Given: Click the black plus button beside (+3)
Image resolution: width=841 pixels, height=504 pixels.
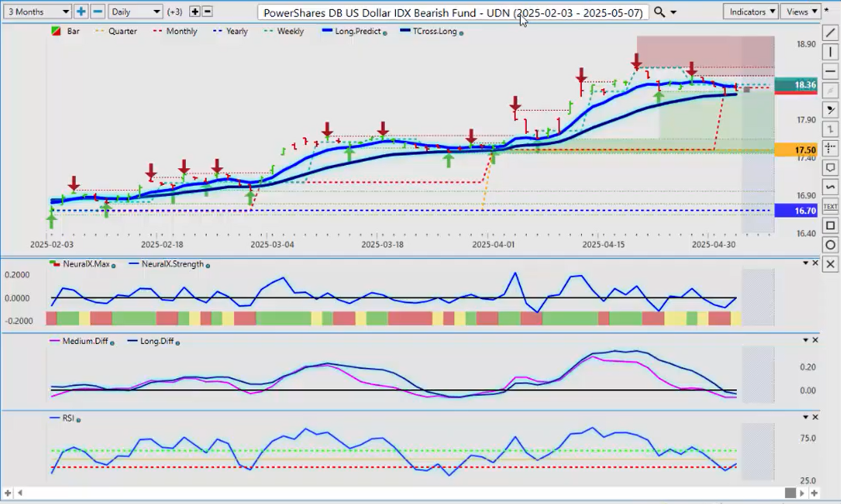Looking at the screenshot, I should click(195, 12).
